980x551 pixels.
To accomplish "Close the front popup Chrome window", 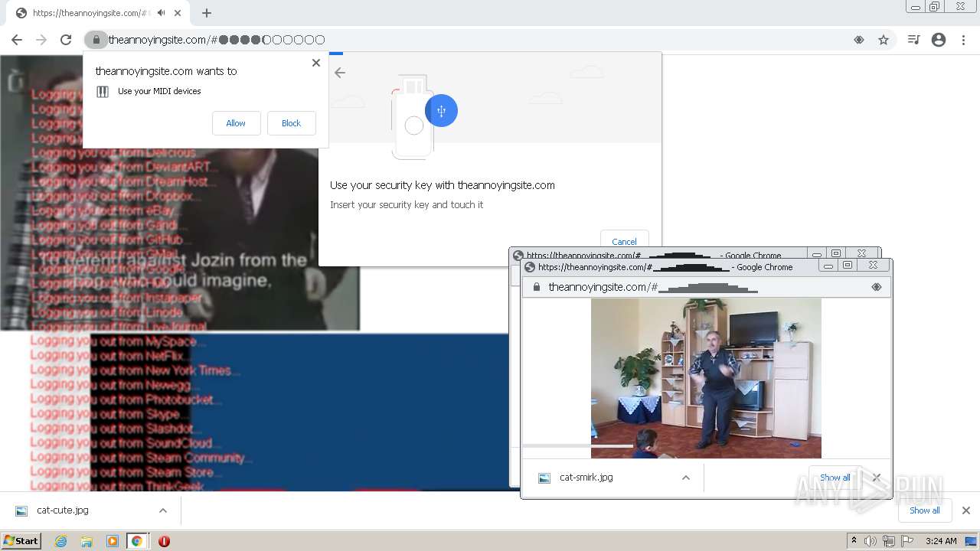I will pos(873,266).
